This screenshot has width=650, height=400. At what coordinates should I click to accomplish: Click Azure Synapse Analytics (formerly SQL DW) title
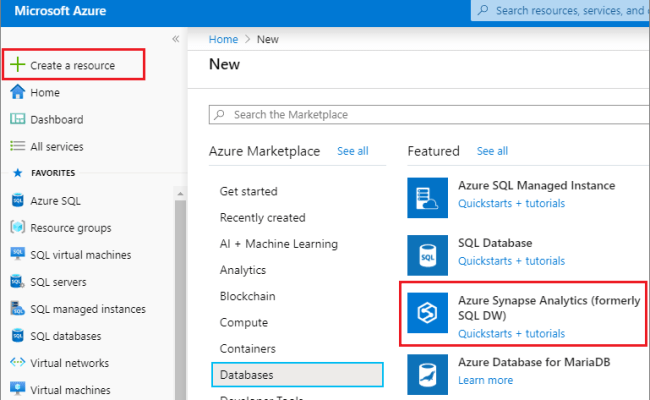point(549,308)
